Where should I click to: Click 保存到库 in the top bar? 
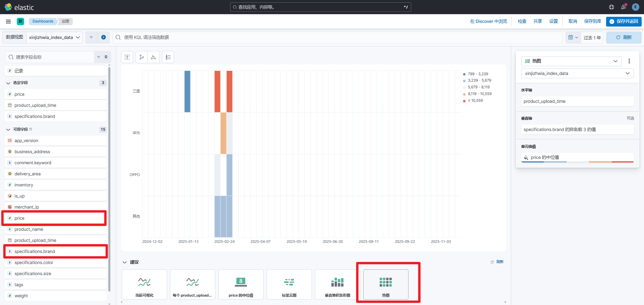click(x=593, y=21)
